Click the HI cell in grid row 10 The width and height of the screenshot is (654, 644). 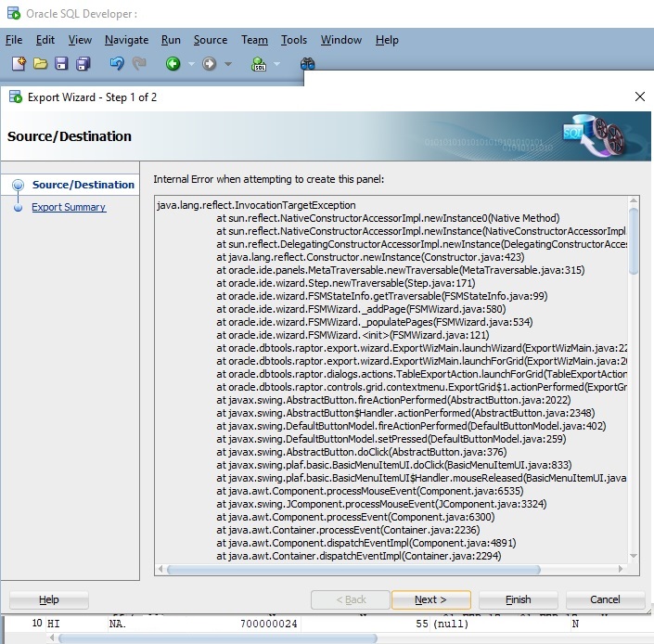tap(54, 624)
